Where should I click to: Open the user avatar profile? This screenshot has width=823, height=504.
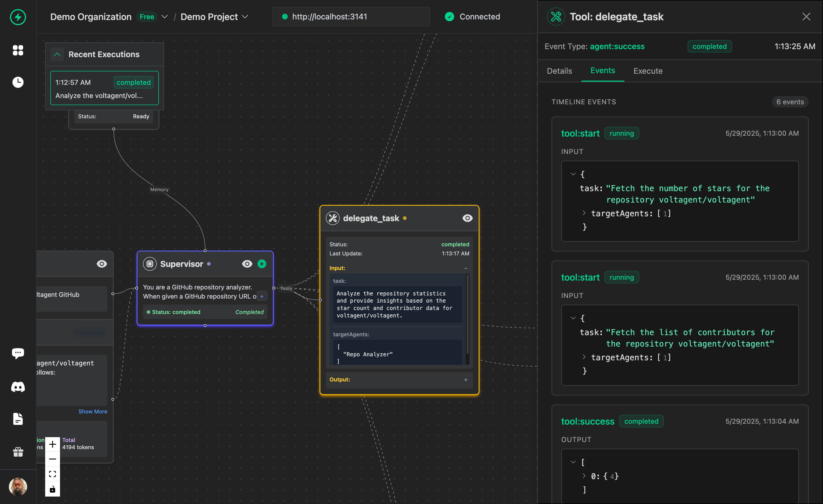18,487
